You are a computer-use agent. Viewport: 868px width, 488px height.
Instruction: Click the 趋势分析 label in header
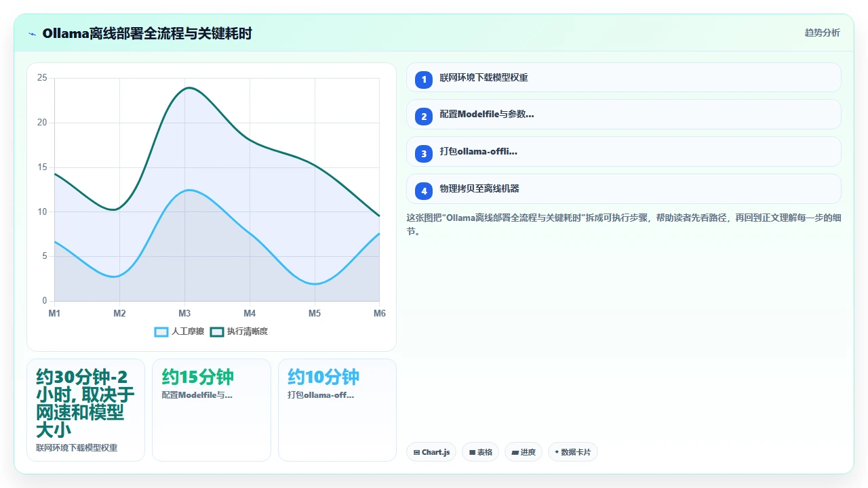(x=822, y=33)
